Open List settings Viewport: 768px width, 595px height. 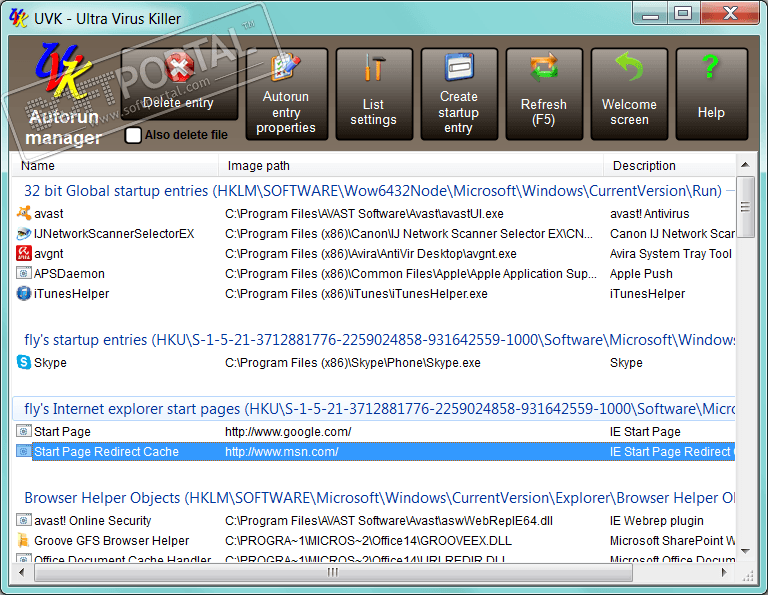374,94
